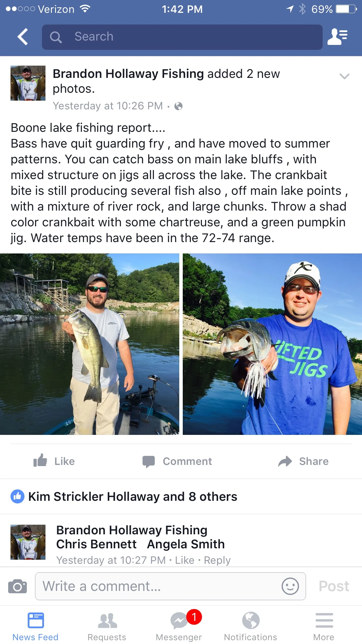The height and width of the screenshot is (644, 362).
Task: Select the News Feed tab
Action: 35,626
